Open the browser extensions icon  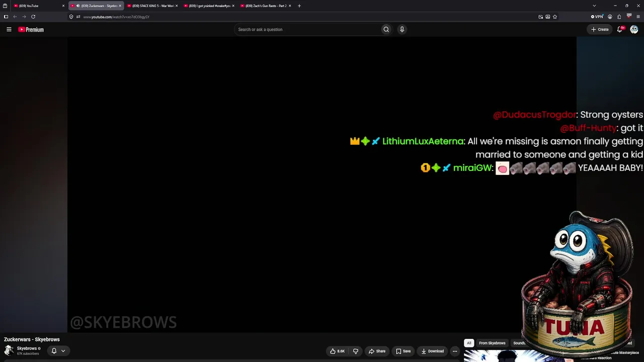619,17
